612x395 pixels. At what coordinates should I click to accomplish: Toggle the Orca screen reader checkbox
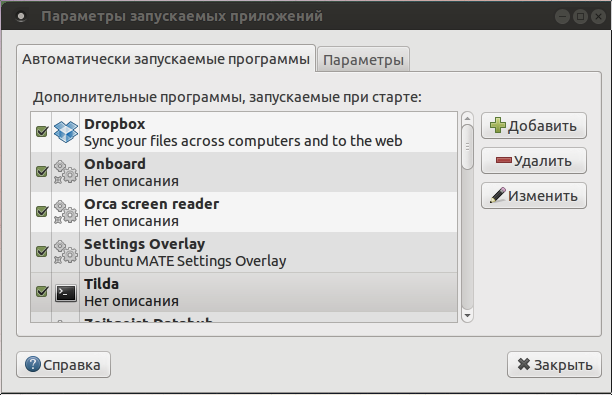42,212
